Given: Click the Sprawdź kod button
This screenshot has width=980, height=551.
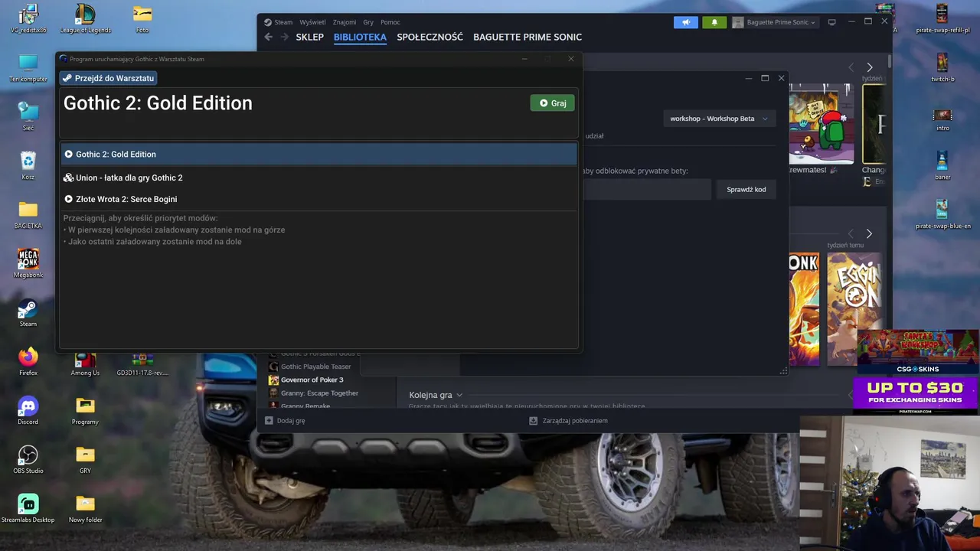Looking at the screenshot, I should (x=746, y=190).
